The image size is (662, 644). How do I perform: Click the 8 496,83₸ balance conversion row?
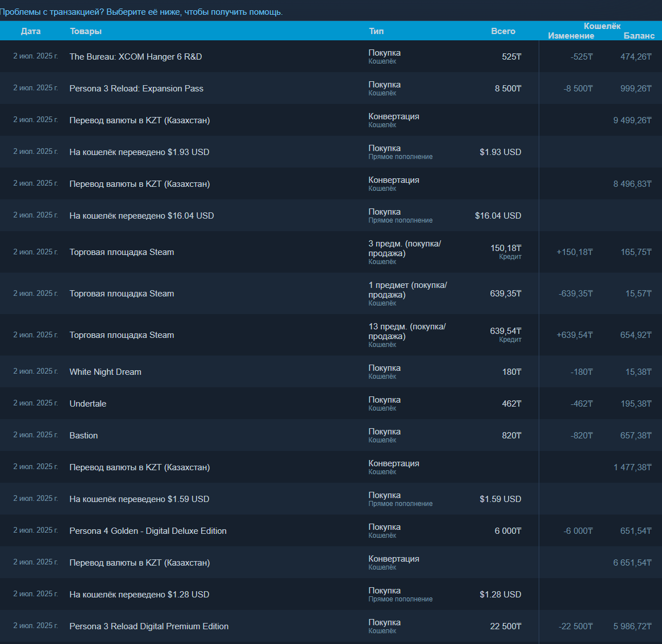click(x=331, y=183)
